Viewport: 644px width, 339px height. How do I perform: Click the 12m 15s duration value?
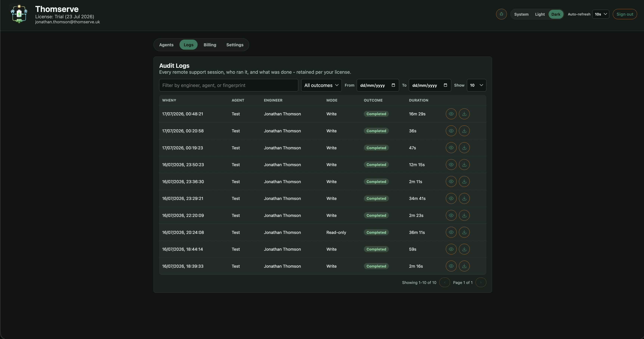coord(417,165)
